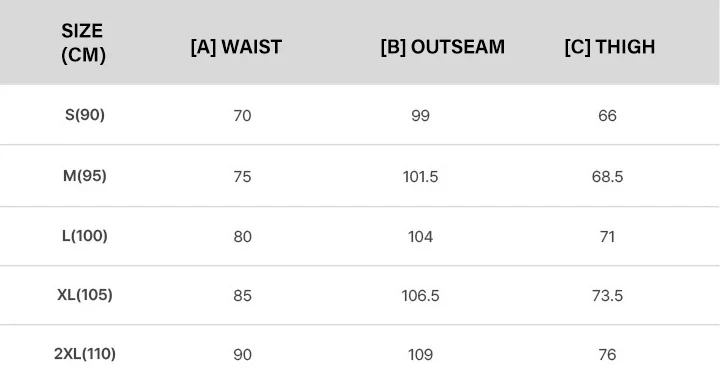
Task: Choose the L(100) size label
Action: [85, 236]
